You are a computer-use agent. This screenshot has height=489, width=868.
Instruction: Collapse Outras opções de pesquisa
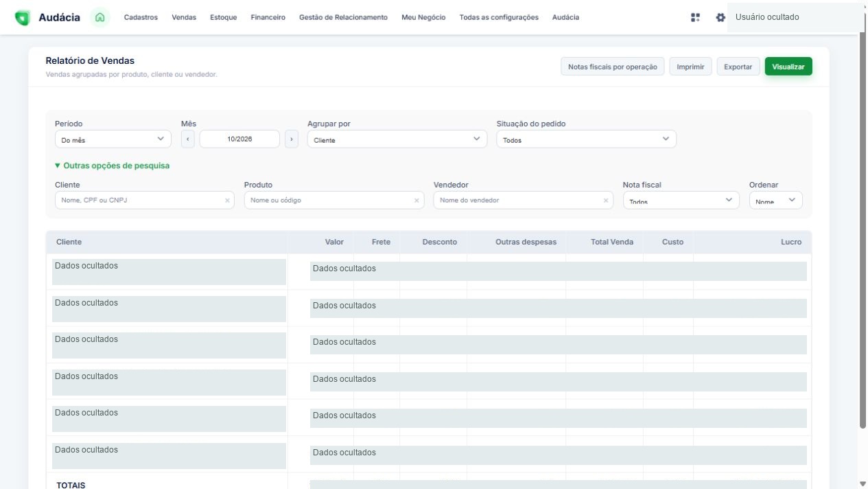click(112, 166)
